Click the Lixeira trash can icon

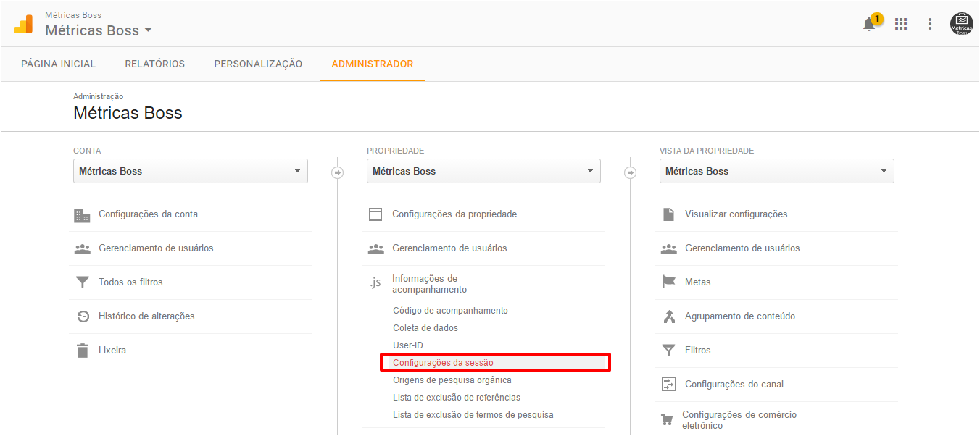(82, 351)
